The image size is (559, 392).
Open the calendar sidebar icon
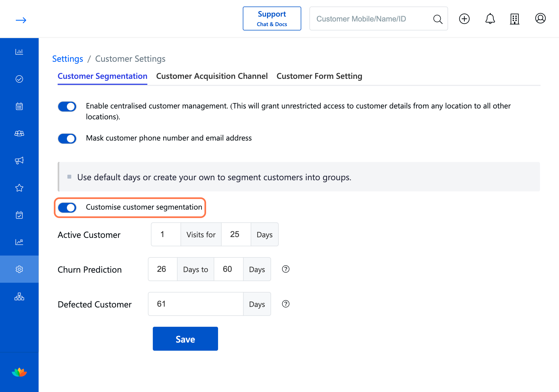(19, 106)
